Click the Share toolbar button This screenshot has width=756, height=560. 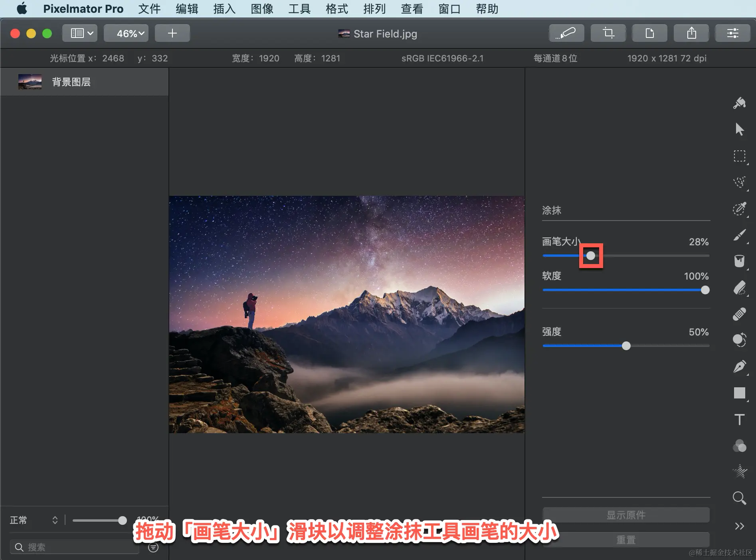691,33
